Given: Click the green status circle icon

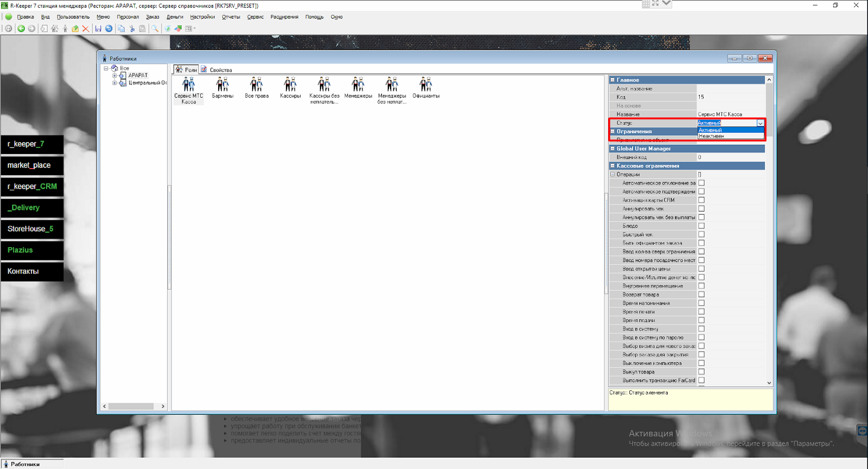Looking at the screenshot, I should pyautogui.click(x=9, y=17).
